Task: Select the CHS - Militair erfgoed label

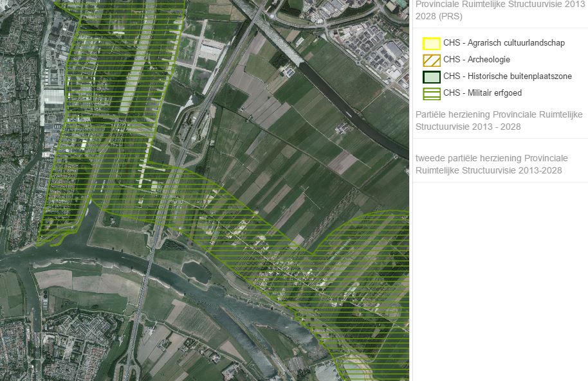Action: click(482, 93)
